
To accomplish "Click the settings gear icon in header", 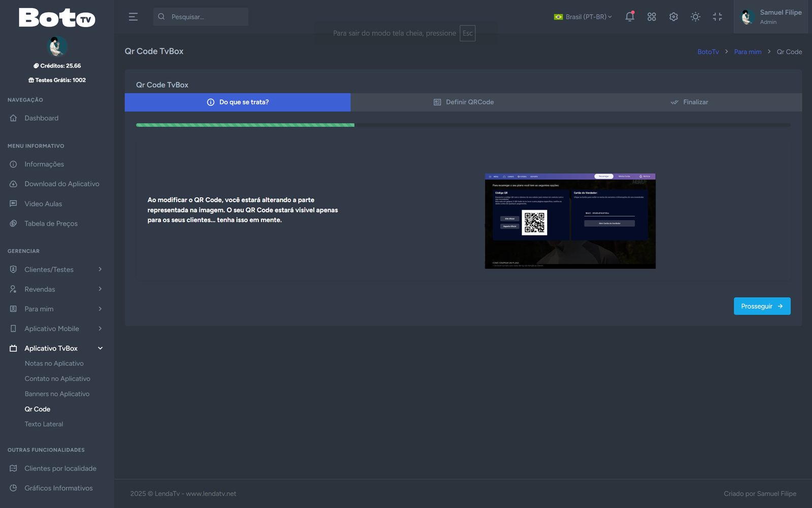I will pyautogui.click(x=673, y=17).
